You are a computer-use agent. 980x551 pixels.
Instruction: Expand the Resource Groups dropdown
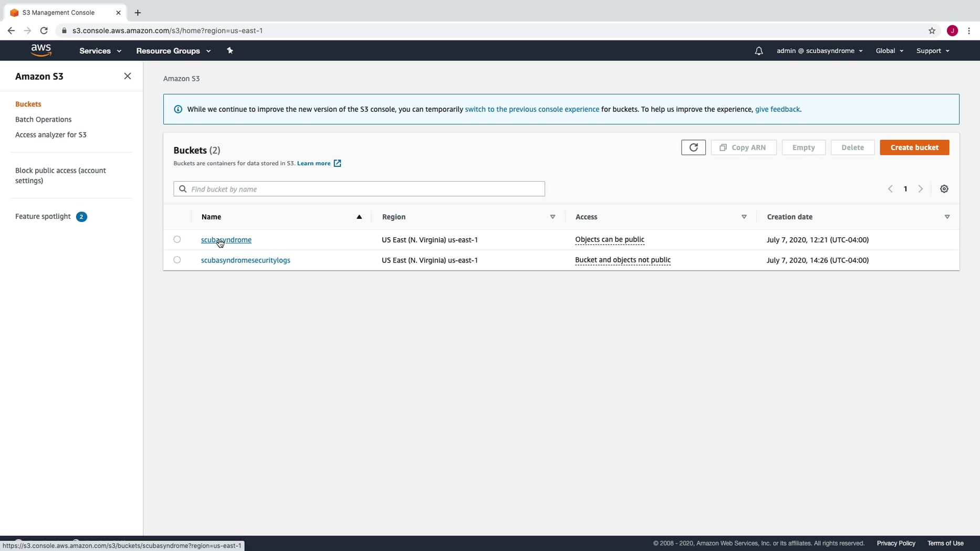[x=173, y=51]
